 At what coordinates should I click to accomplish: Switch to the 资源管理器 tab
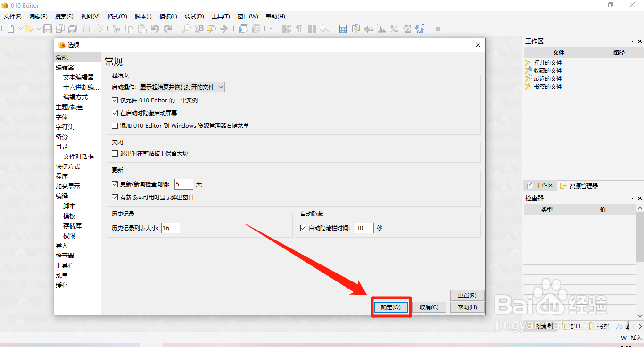click(579, 186)
